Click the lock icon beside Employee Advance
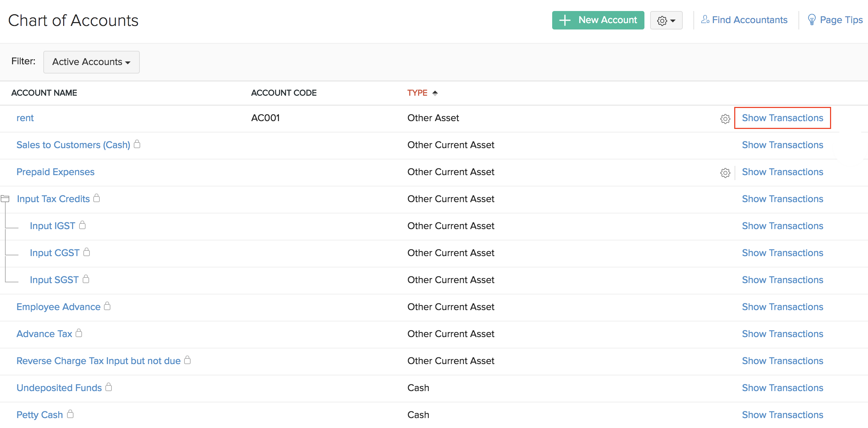The width and height of the screenshot is (868, 428). click(108, 306)
